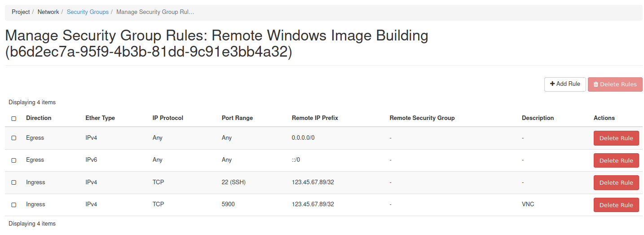Click the Remote IP Prefix column header

(x=315, y=118)
